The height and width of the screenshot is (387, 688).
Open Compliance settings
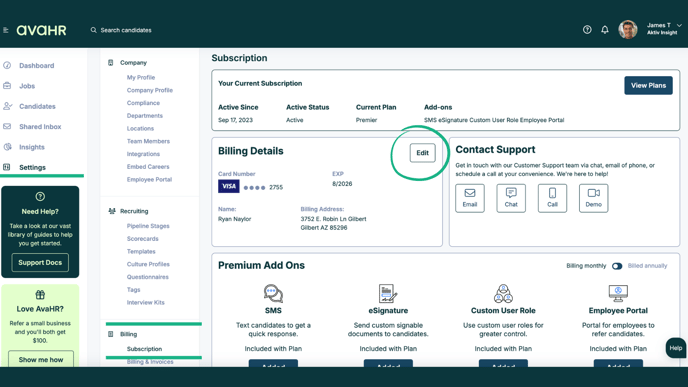click(x=143, y=103)
